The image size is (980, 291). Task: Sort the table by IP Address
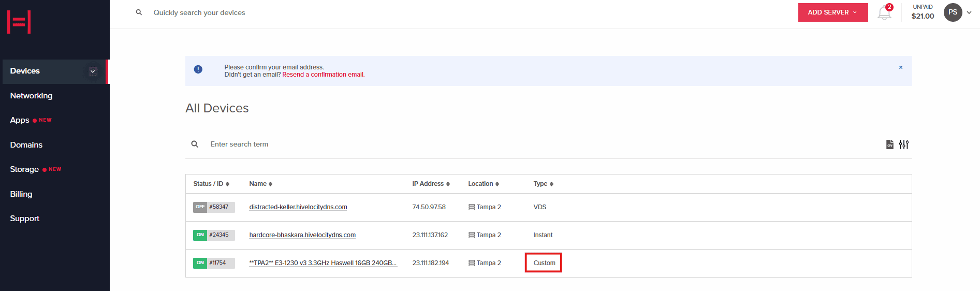(431, 184)
